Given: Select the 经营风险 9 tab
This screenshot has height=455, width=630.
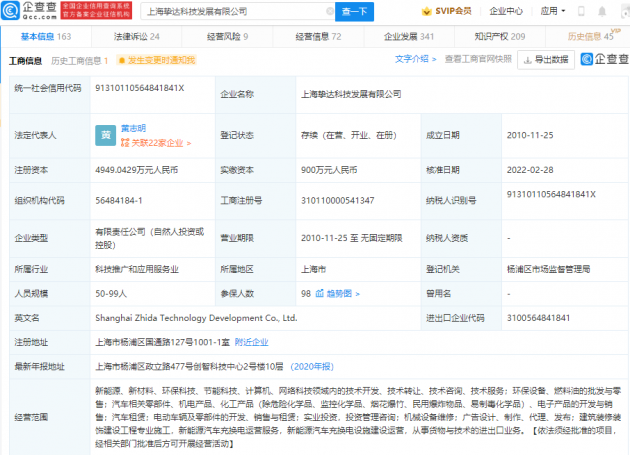Looking at the screenshot, I should tap(227, 37).
